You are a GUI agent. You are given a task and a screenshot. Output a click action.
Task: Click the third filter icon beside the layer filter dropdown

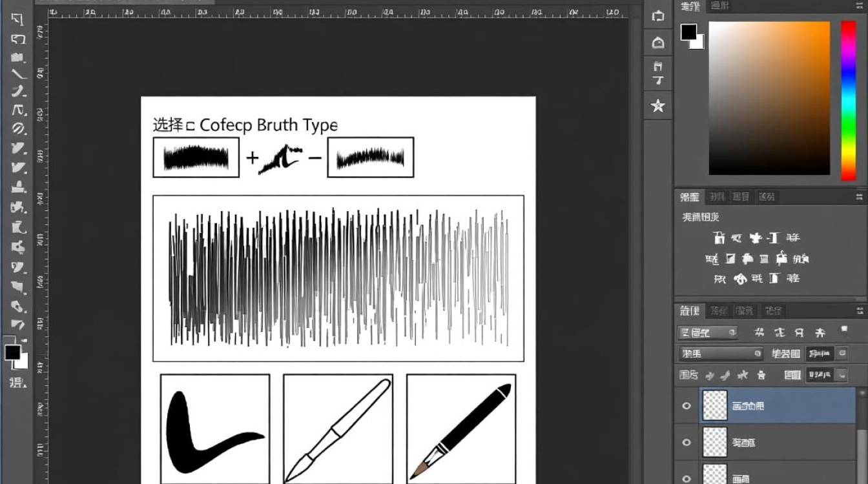[800, 333]
